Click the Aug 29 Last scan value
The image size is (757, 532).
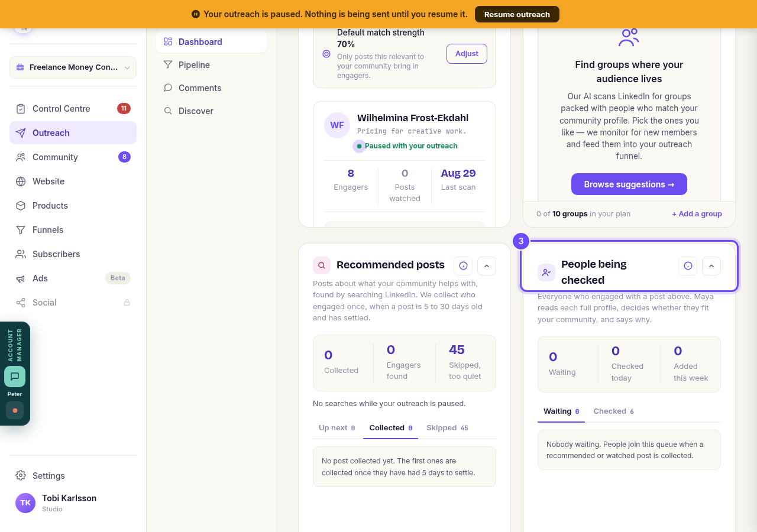coord(458,173)
